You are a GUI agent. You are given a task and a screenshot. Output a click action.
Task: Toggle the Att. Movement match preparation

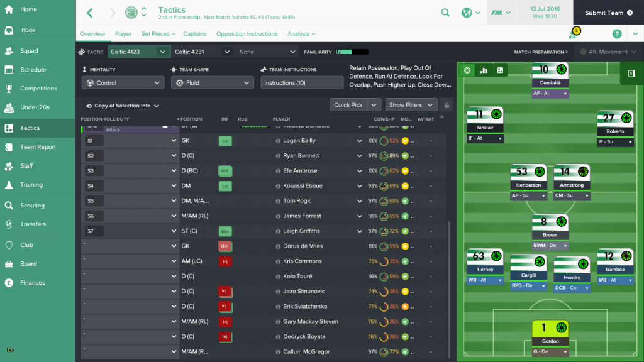coord(608,52)
